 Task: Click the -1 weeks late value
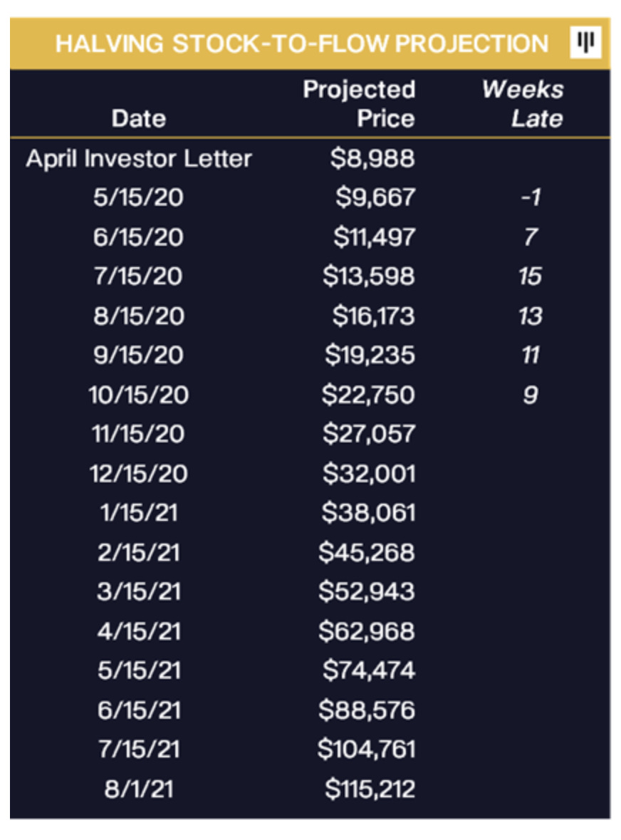(x=531, y=197)
